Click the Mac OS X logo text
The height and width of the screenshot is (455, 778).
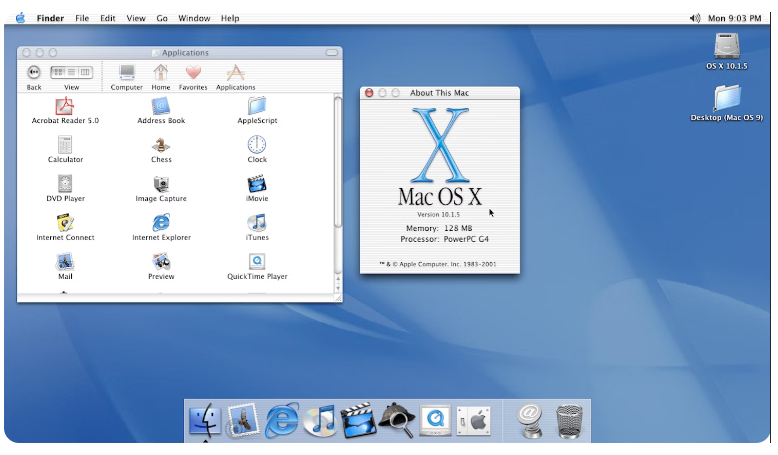click(x=440, y=196)
